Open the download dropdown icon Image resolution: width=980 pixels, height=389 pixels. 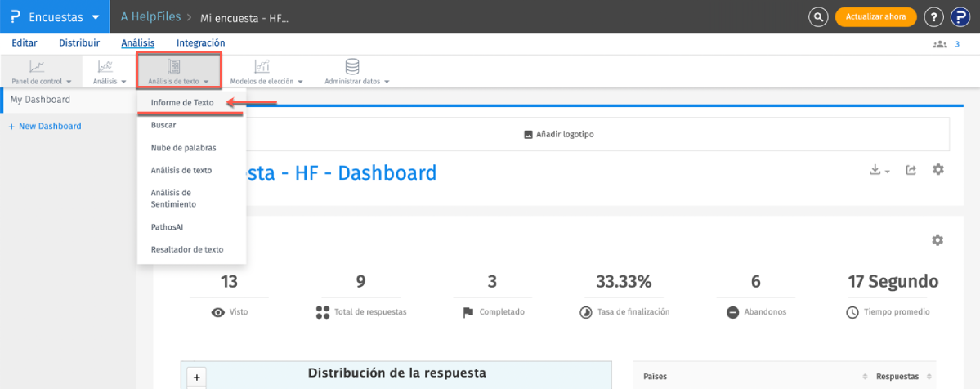coord(879,170)
